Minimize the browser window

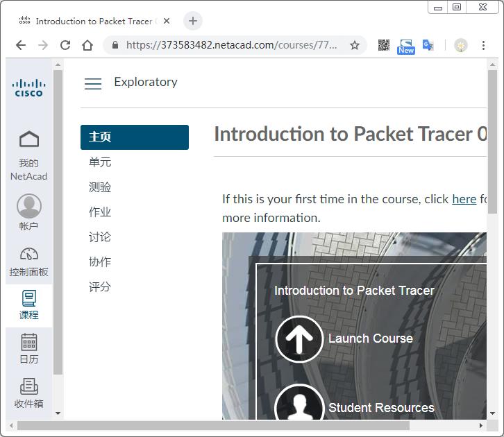pyautogui.click(x=438, y=8)
